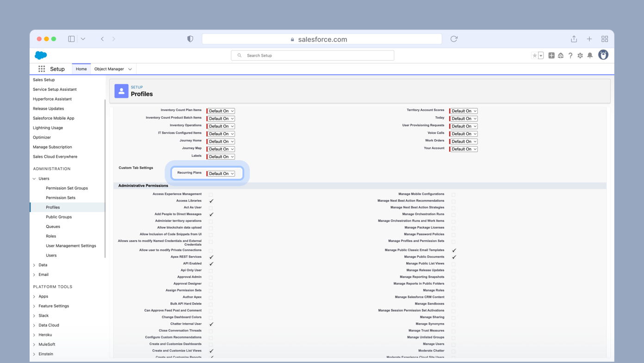Collapse the Users tree in Administration
Screen dimensions: 644x363
point(34,178)
